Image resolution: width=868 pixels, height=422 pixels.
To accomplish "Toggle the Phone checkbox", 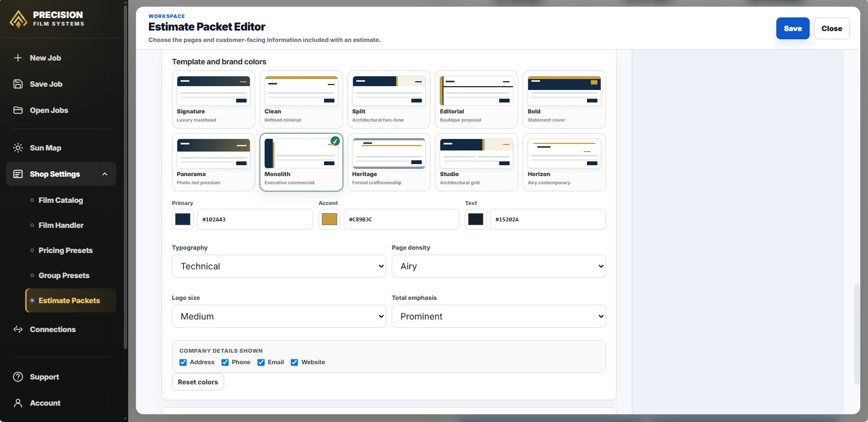I will [x=225, y=363].
